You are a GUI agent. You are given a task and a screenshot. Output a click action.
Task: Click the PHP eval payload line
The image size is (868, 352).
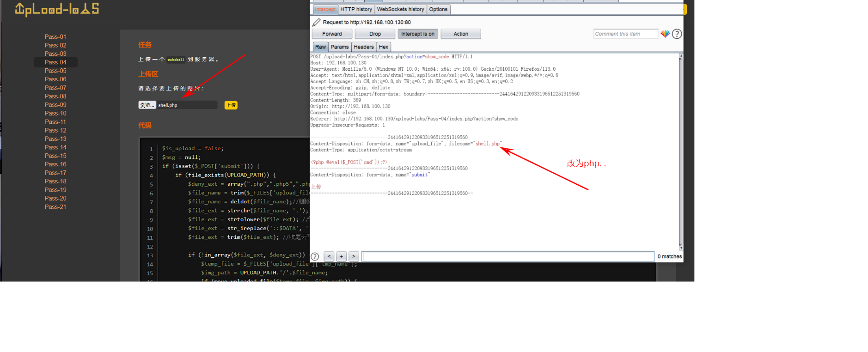pyautogui.click(x=349, y=162)
